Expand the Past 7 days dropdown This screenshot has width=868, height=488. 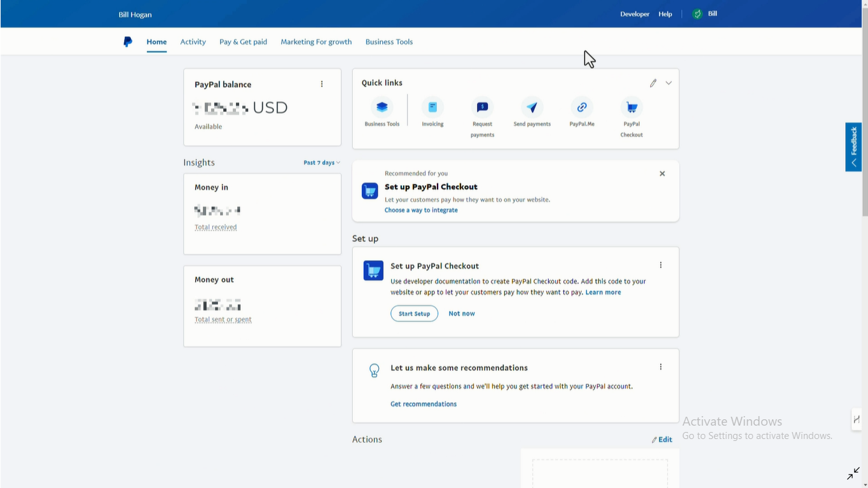click(322, 163)
